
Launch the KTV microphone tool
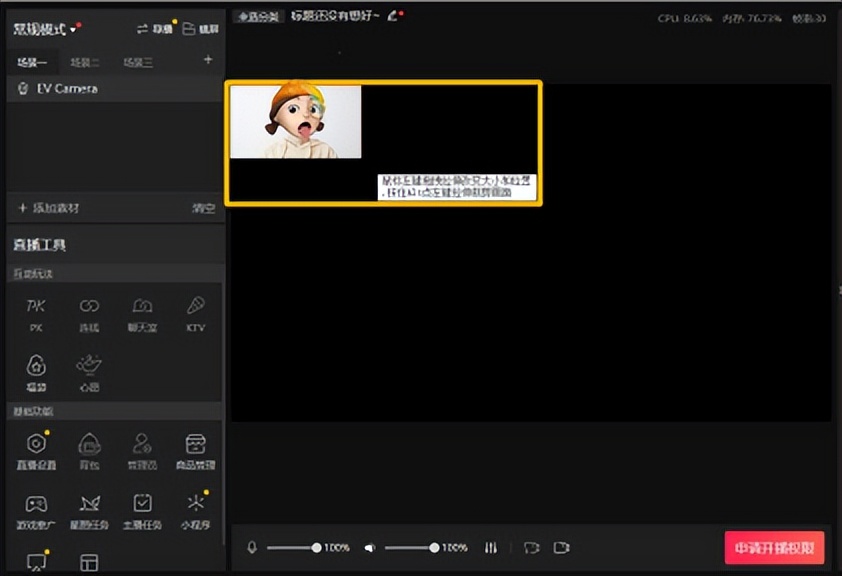pyautogui.click(x=196, y=310)
